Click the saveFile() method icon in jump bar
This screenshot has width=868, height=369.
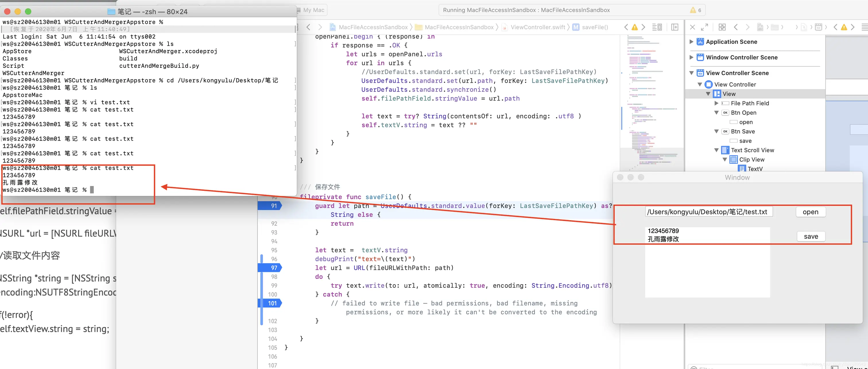(576, 27)
